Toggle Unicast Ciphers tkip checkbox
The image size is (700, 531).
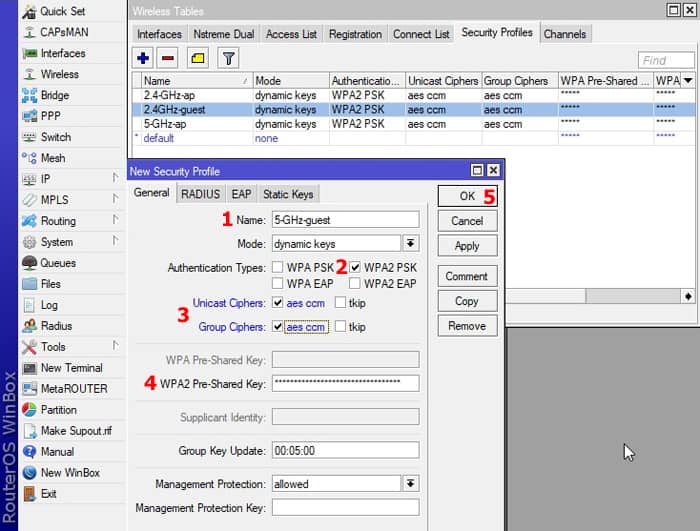click(x=340, y=302)
